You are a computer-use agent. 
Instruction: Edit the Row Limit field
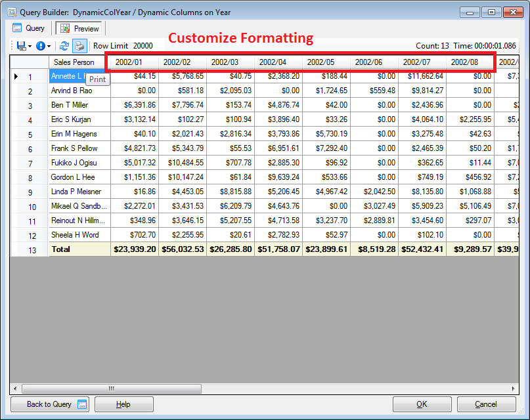click(147, 46)
